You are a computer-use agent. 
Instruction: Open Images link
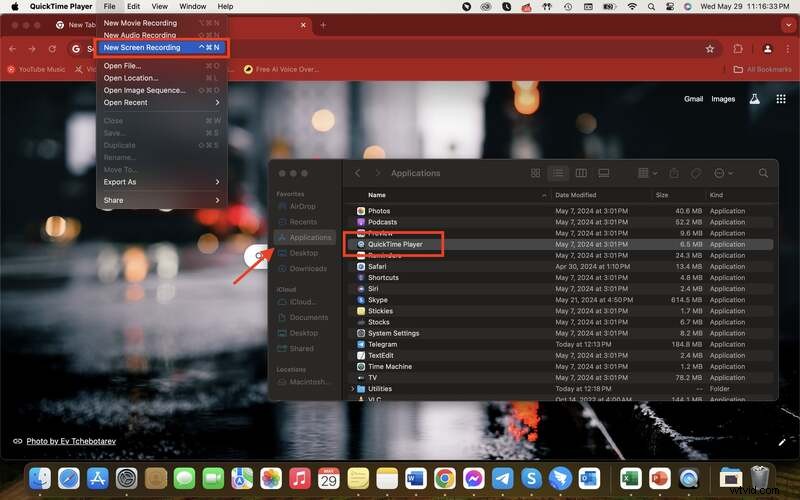[x=723, y=99]
